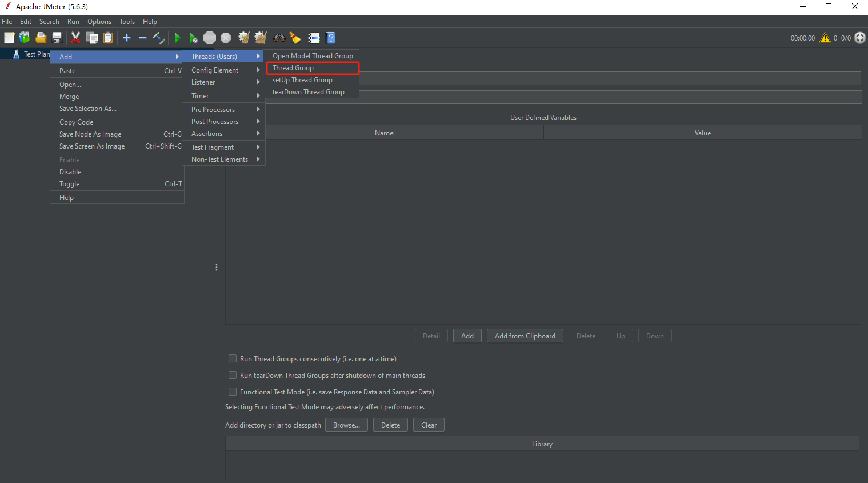Expand Listener submenu
Viewport: 868px width, 483px height.
(223, 82)
